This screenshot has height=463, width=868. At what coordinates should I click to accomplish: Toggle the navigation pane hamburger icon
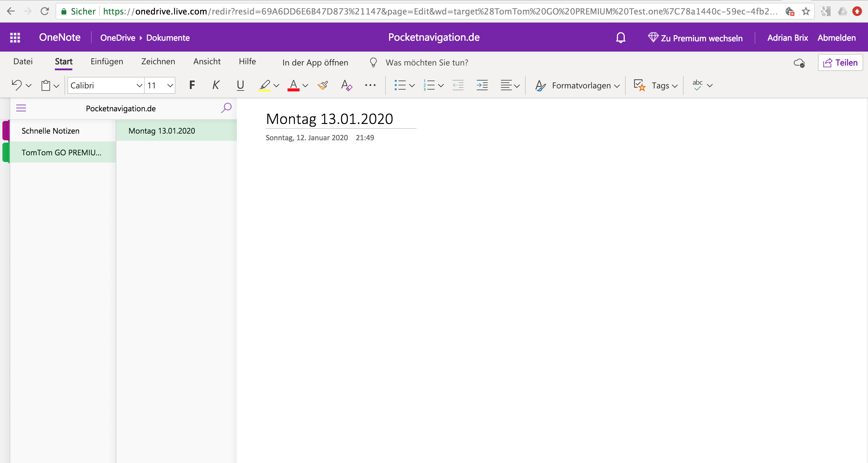coord(21,108)
